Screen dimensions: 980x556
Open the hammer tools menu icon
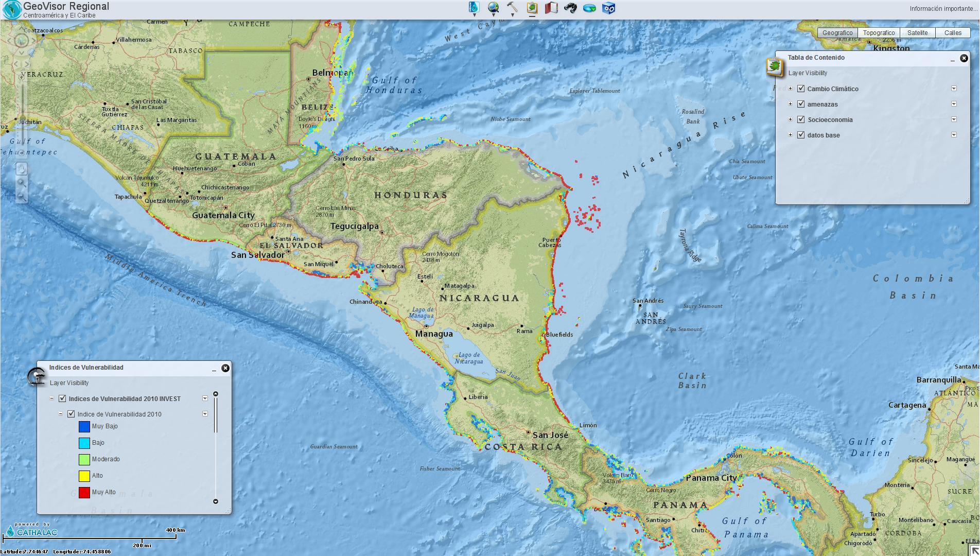pos(512,8)
